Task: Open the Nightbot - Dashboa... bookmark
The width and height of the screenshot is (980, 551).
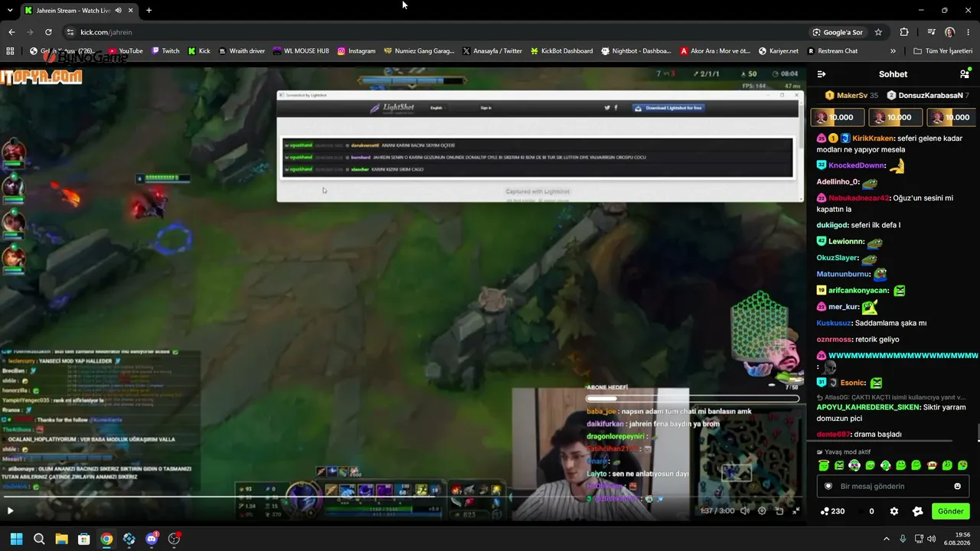Action: (x=636, y=51)
